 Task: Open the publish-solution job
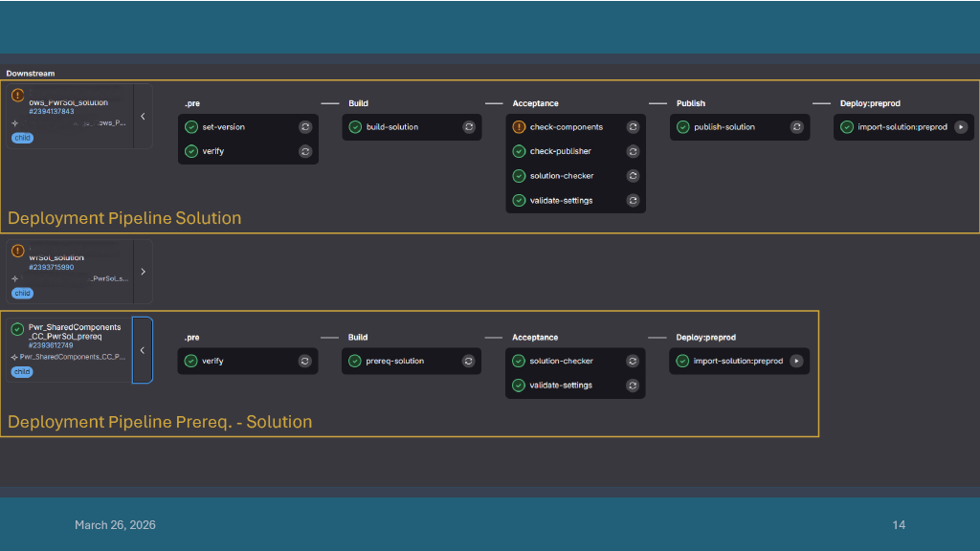724,126
